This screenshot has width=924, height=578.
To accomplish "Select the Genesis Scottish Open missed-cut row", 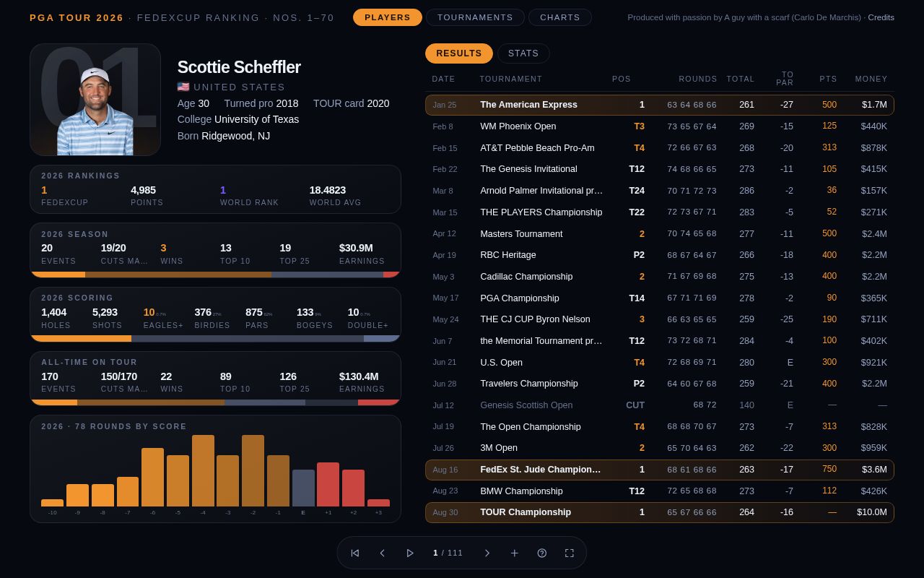I will pos(660,405).
